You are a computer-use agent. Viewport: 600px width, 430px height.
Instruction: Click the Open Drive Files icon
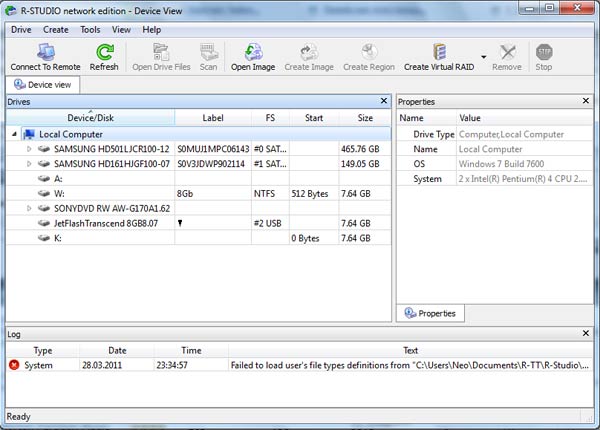pos(161,51)
